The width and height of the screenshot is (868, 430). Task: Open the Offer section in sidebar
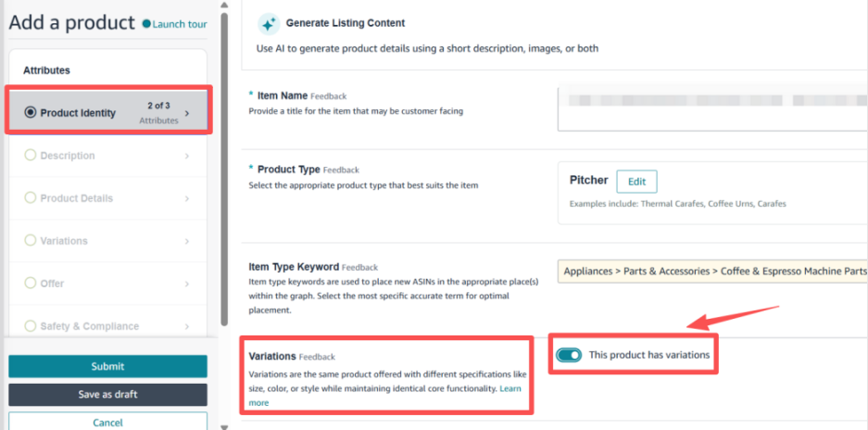(x=108, y=284)
